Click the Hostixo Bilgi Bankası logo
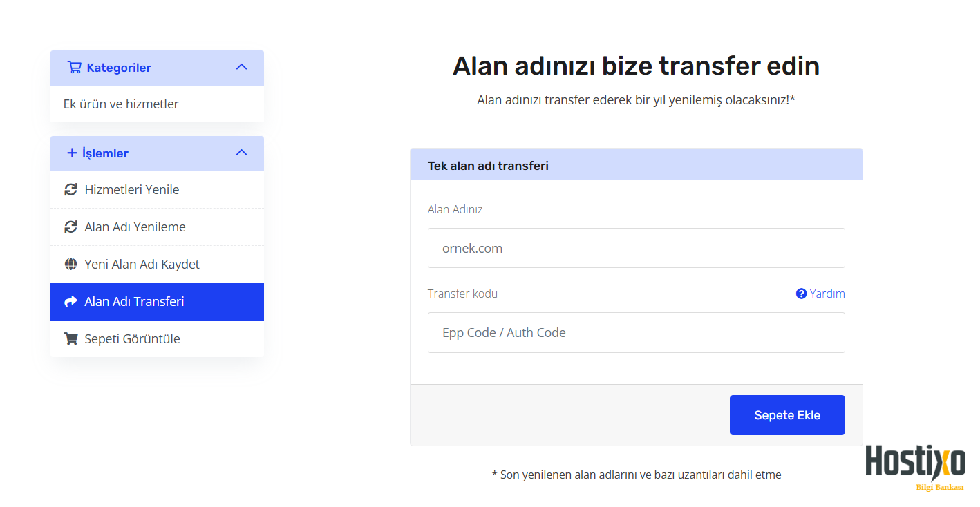The image size is (980, 507). click(x=915, y=467)
